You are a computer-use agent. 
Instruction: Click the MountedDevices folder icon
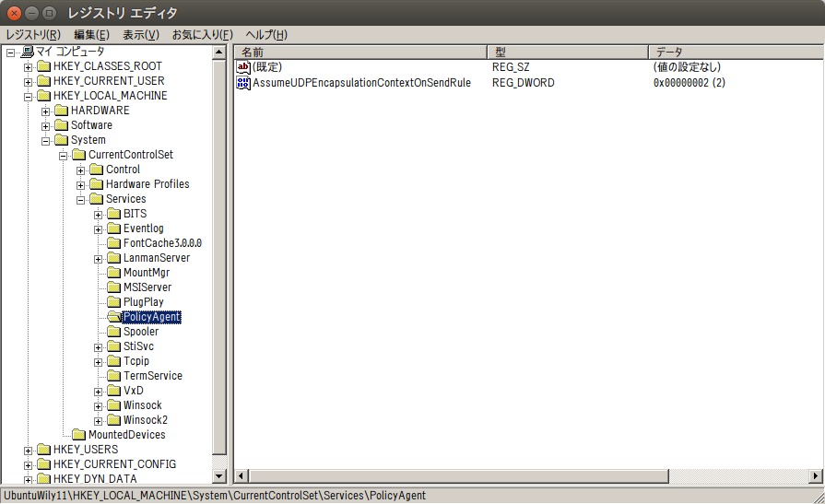[79, 435]
